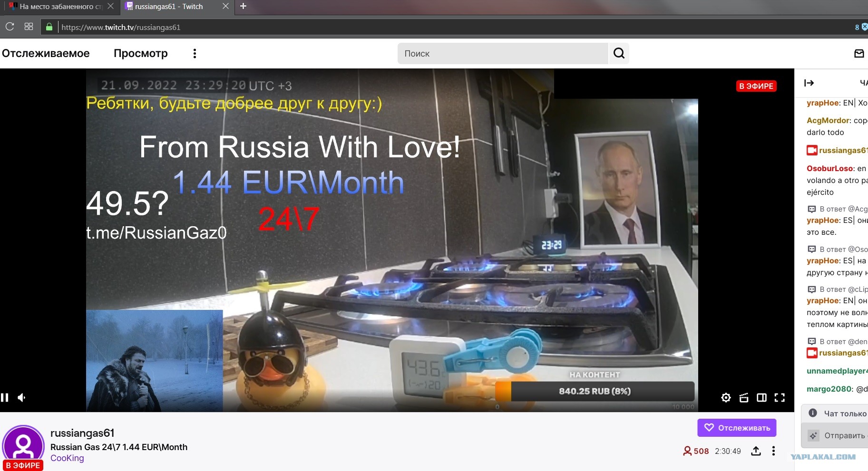Collapse the chat panel with the arrow icon
The height and width of the screenshot is (471, 868).
click(x=809, y=83)
